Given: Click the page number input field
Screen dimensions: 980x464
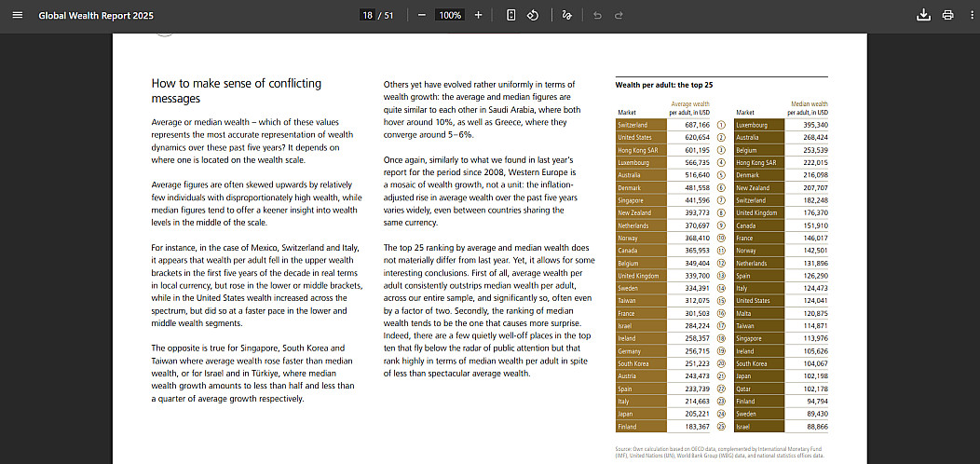Looking at the screenshot, I should (368, 15).
